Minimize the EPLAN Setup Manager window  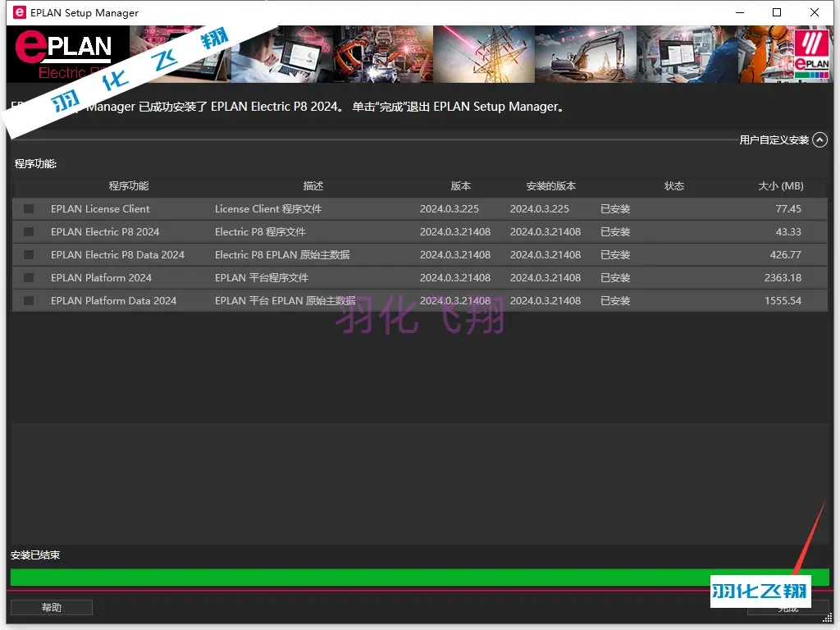pyautogui.click(x=740, y=12)
